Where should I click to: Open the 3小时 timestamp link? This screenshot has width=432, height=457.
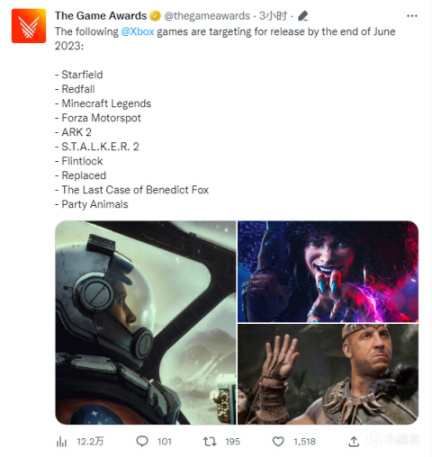(273, 16)
